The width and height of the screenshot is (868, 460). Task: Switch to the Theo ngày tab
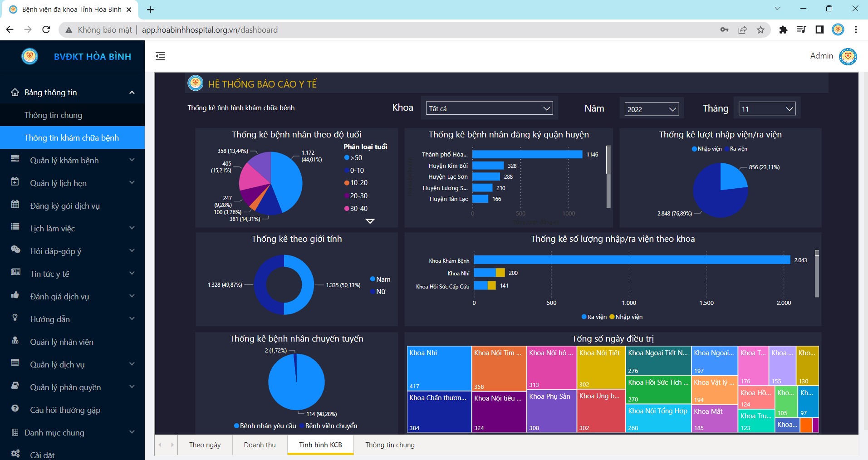click(x=205, y=445)
